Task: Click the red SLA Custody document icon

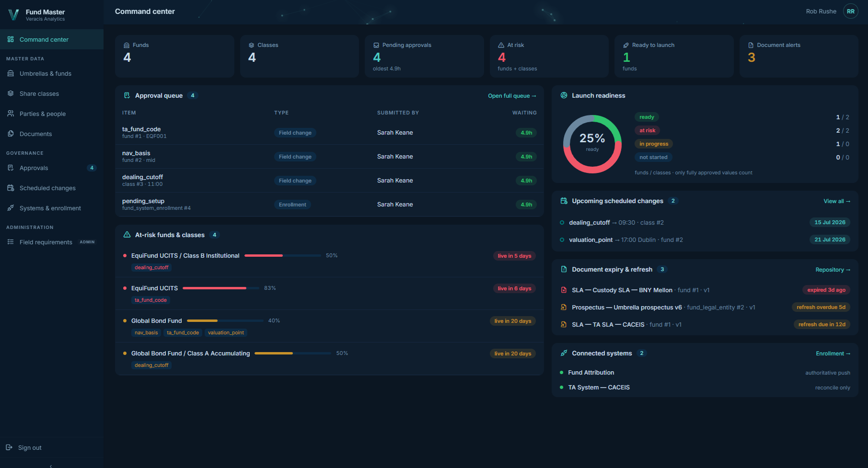Action: tap(564, 290)
